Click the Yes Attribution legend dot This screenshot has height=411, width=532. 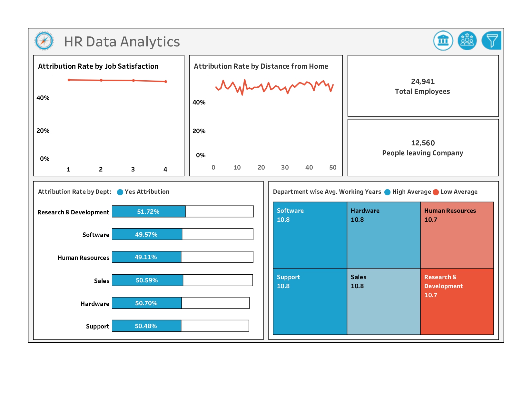click(x=120, y=192)
